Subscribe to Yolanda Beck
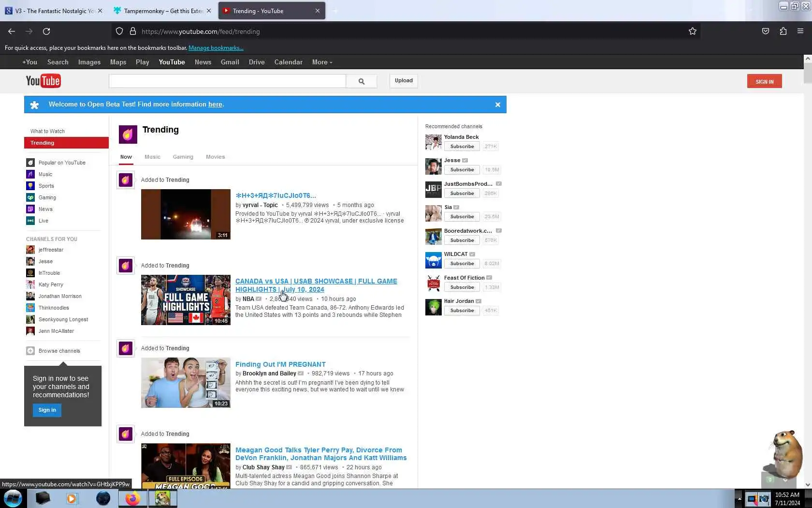 point(462,147)
